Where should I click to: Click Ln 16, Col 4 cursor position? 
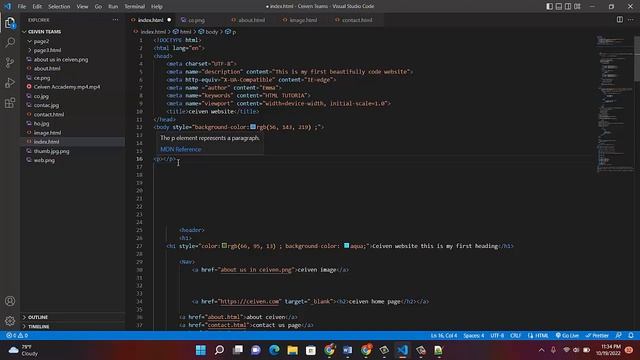click(444, 336)
